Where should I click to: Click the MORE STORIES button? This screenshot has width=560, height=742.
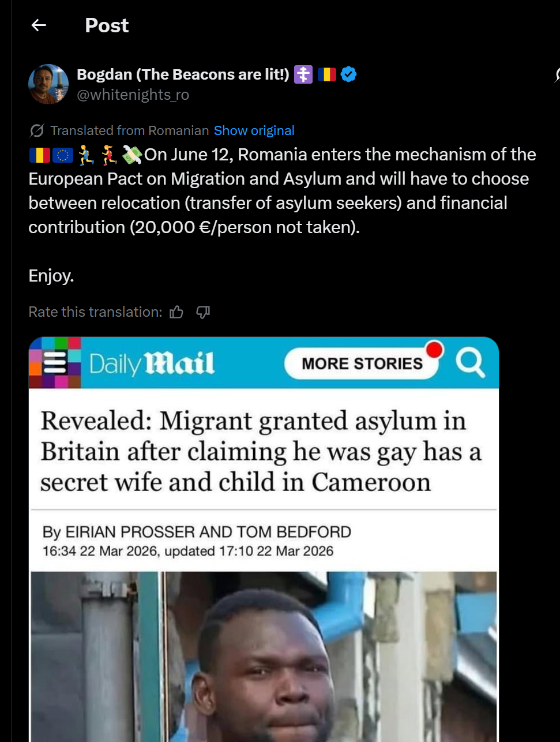click(362, 363)
